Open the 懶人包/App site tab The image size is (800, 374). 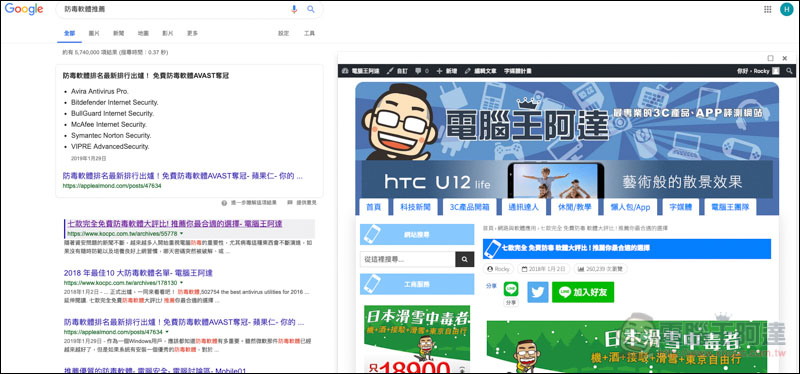[631, 207]
